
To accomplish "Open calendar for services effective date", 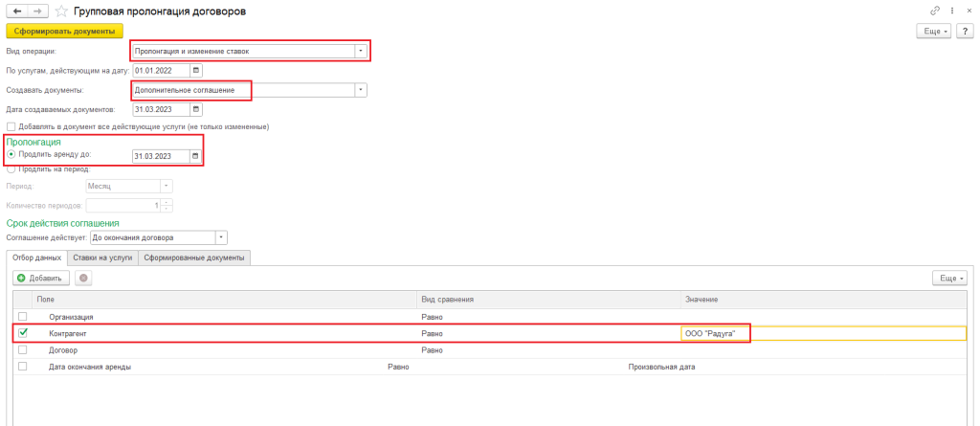I will 197,71.
